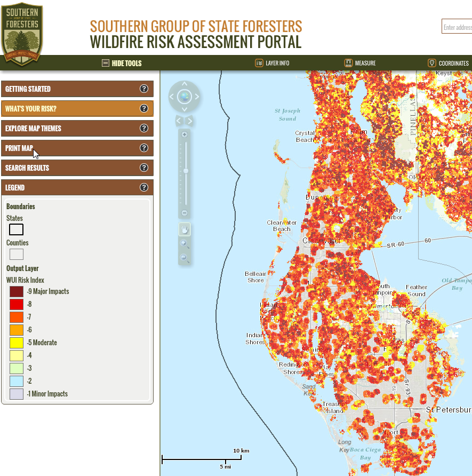Viewport: 472px width, 476px height.
Task: Click the Crystal Beach map label
Action: pyautogui.click(x=305, y=136)
